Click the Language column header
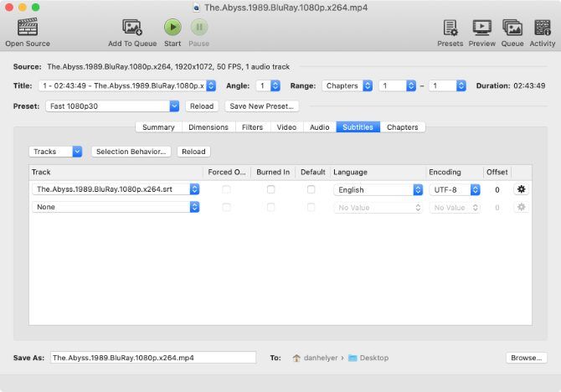561x392 pixels. point(378,173)
